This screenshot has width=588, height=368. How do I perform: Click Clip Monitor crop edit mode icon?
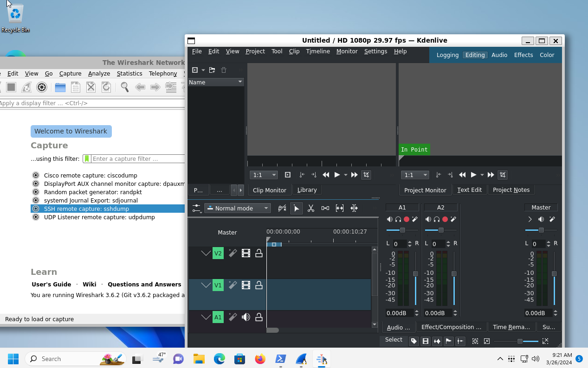point(366,175)
